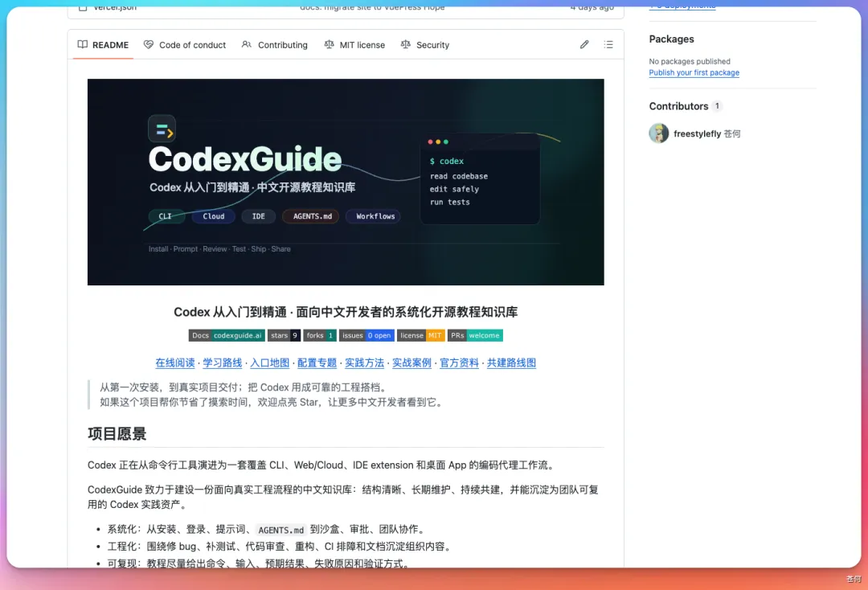This screenshot has height=590, width=868.
Task: Open the 实战案例 link
Action: (x=411, y=363)
